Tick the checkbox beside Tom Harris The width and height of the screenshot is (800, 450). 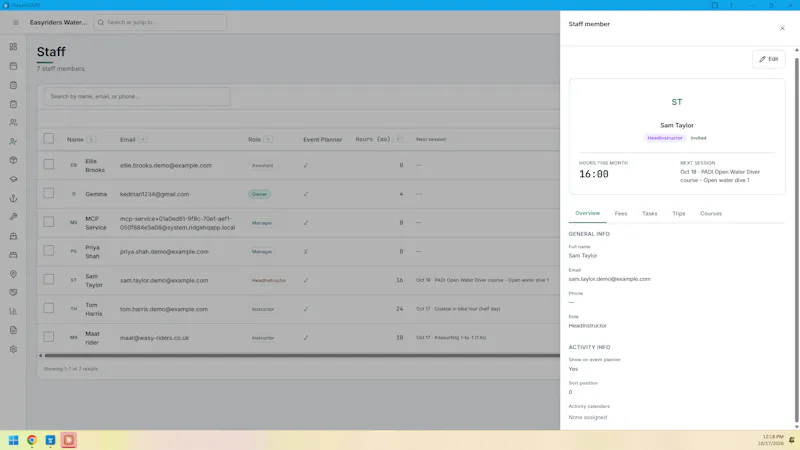click(48, 308)
